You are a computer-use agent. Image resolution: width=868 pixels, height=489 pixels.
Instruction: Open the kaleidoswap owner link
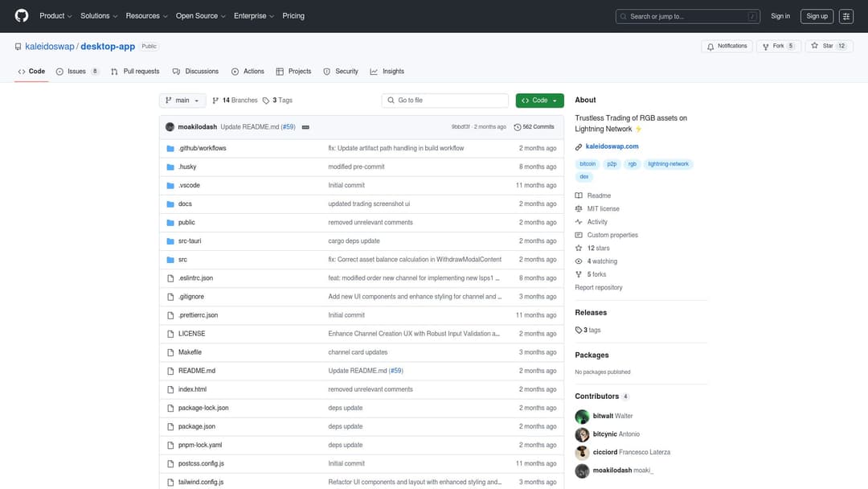pyautogui.click(x=49, y=47)
